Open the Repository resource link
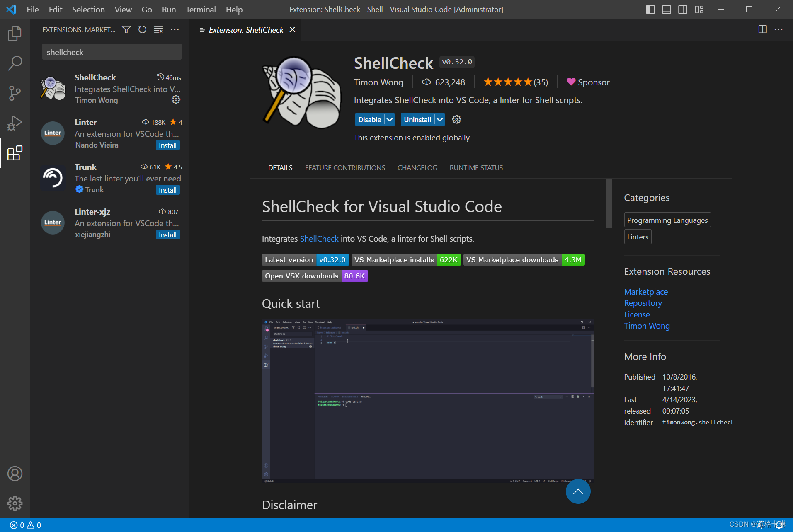 [x=643, y=303]
